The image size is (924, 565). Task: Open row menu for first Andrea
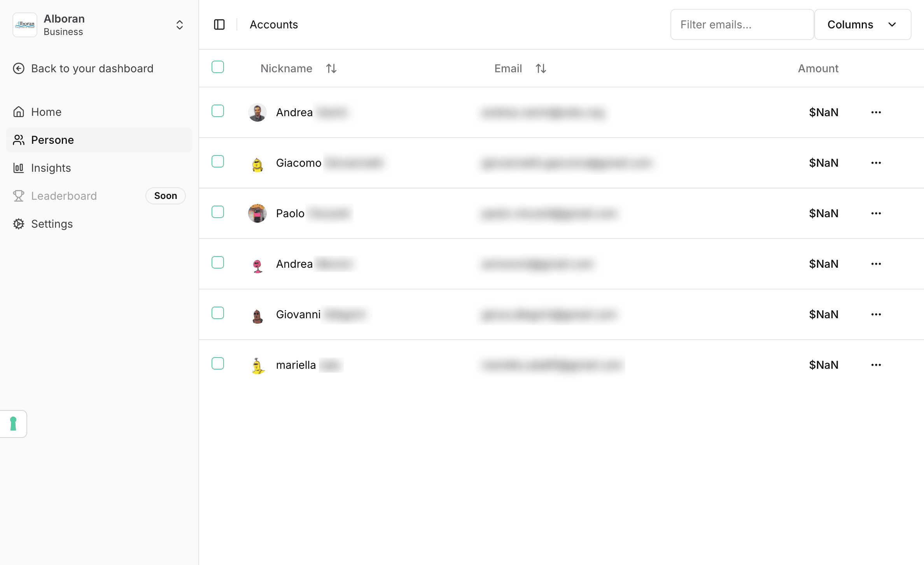click(876, 112)
